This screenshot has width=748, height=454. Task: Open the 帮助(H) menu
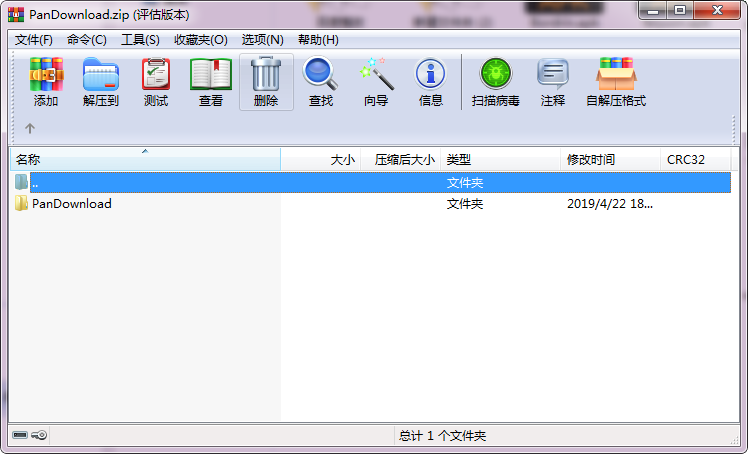point(318,40)
